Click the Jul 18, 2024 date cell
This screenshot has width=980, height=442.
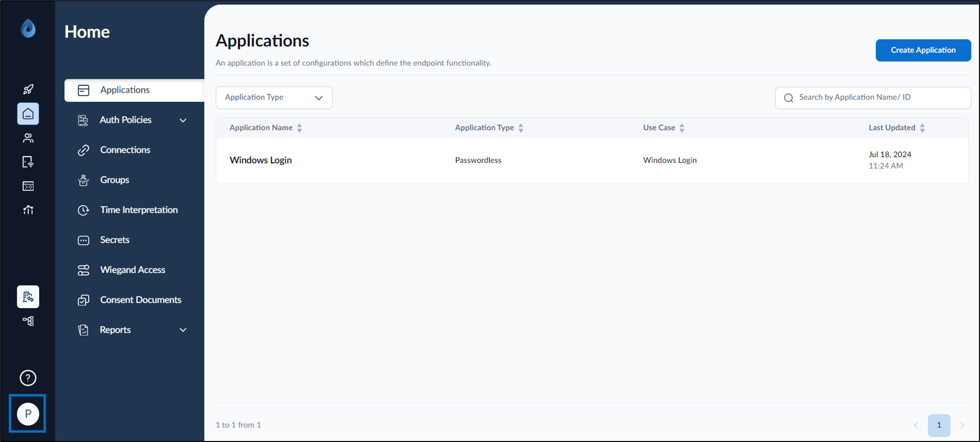(x=890, y=154)
